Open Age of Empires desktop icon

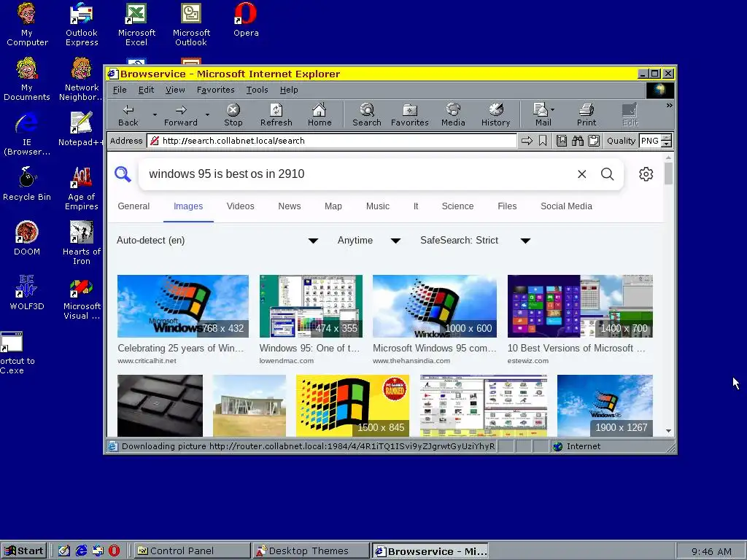(x=82, y=189)
